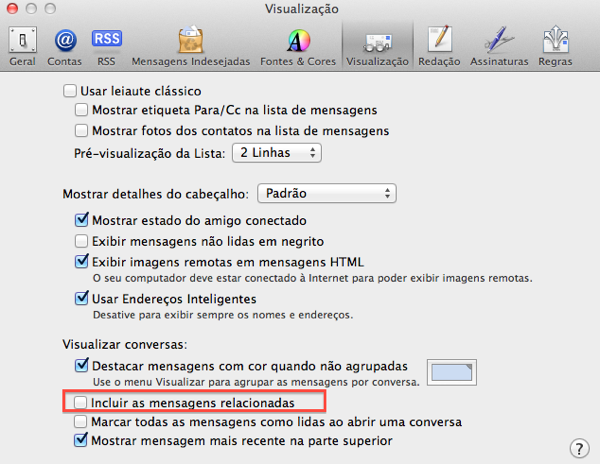This screenshot has height=464, width=600.
Task: Click the Regras toolbar label
Action: (556, 62)
